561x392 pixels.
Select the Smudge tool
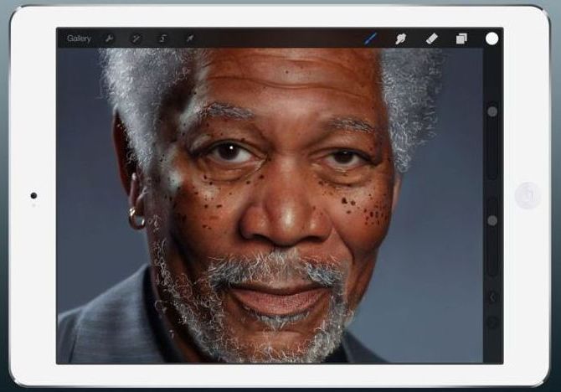pyautogui.click(x=401, y=39)
